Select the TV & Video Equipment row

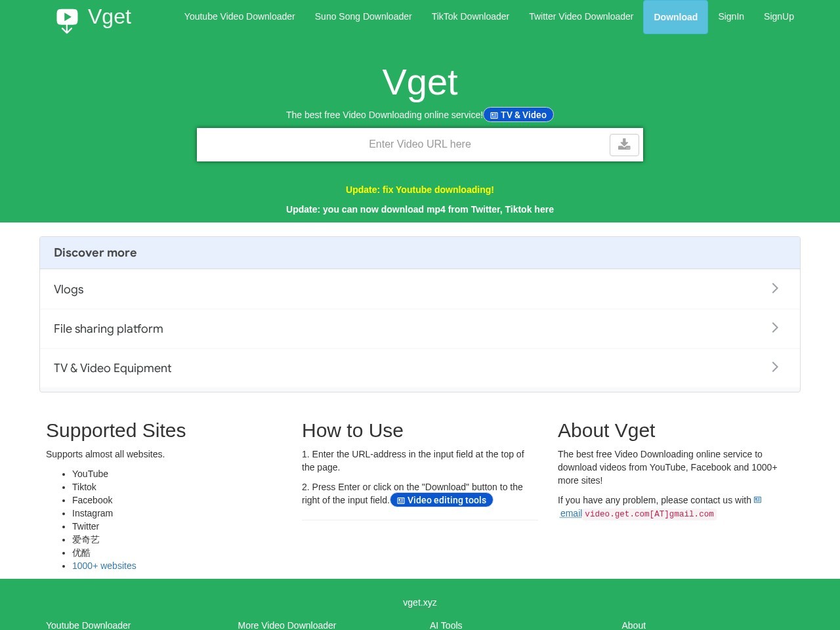[x=420, y=367]
